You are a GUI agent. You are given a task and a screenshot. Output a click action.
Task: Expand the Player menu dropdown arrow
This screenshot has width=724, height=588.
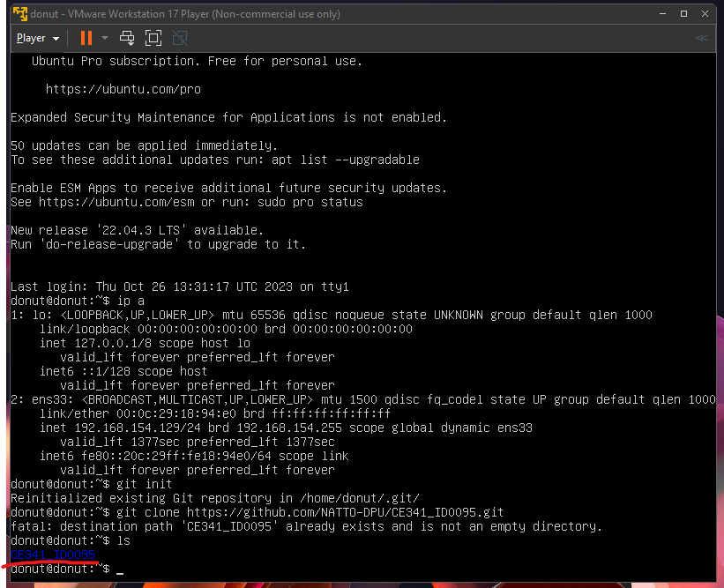click(x=55, y=38)
